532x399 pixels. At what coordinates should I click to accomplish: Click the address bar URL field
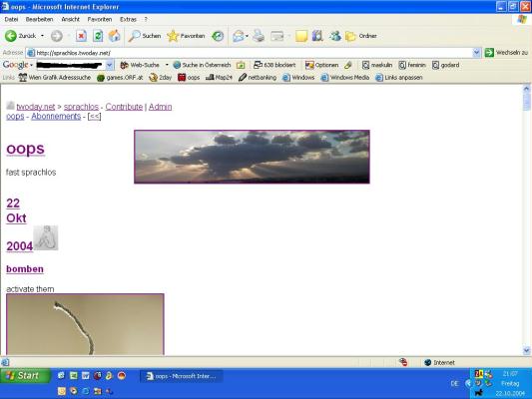[250, 53]
